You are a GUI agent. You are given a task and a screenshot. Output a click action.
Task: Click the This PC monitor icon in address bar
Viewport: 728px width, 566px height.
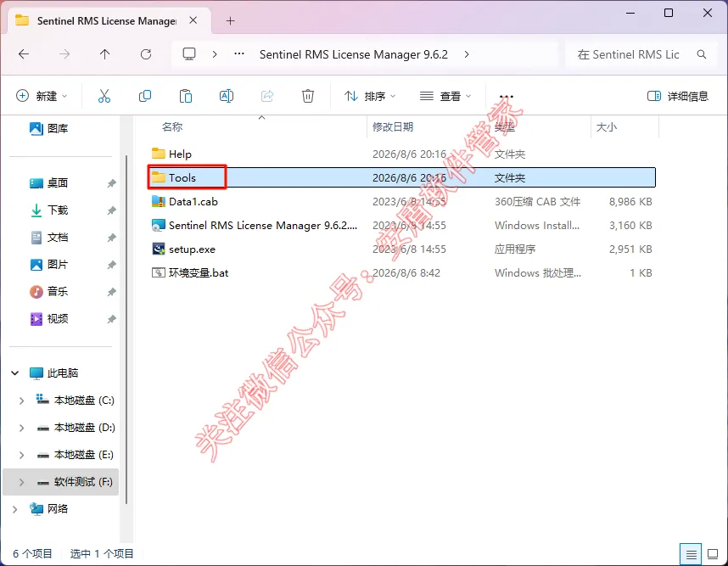[x=189, y=53]
